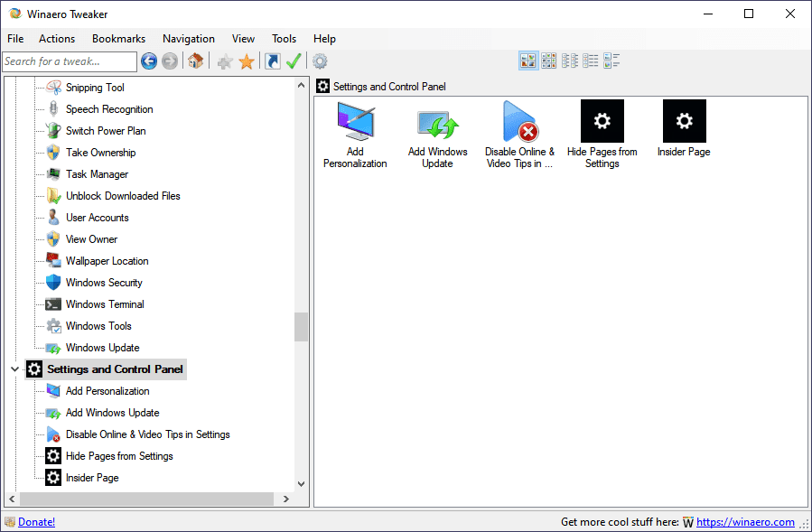
Task: Open the Bookmarks menu
Action: 118,39
